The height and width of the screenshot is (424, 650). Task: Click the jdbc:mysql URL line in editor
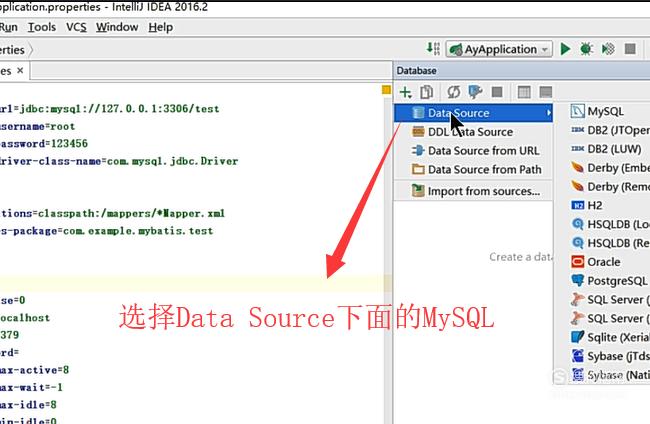109,109
